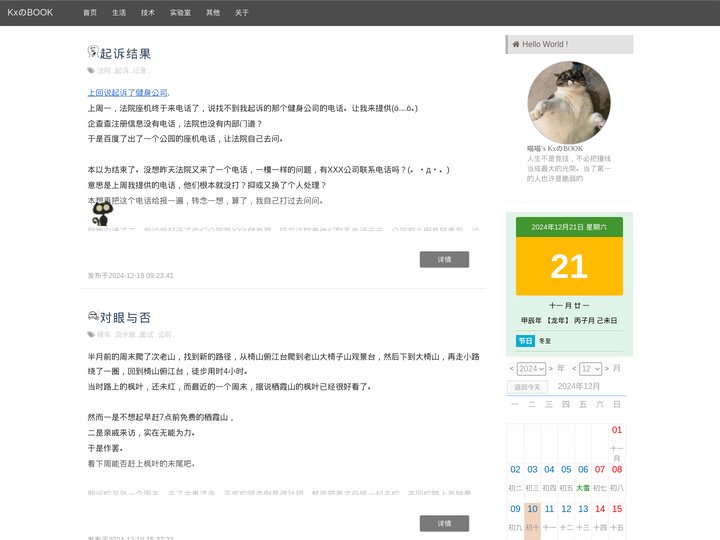Viewport: 720px width, 540px height.
Task: Click the home icon in Hello World header
Action: coord(516,44)
